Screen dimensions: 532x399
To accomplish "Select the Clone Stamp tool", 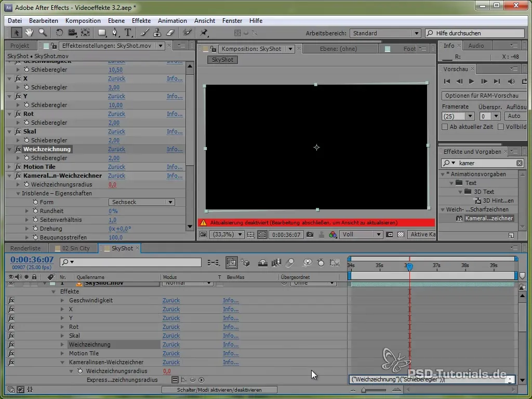I will (157, 33).
